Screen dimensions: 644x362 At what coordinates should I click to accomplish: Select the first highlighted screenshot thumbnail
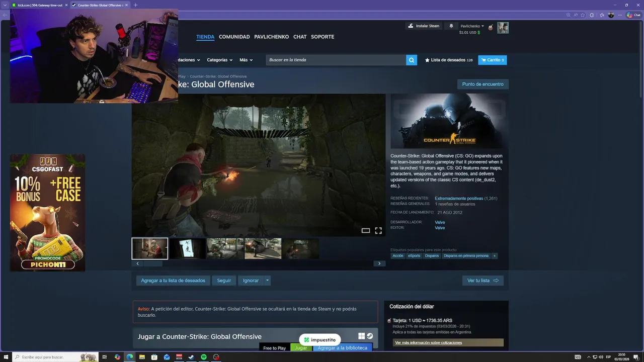149,248
